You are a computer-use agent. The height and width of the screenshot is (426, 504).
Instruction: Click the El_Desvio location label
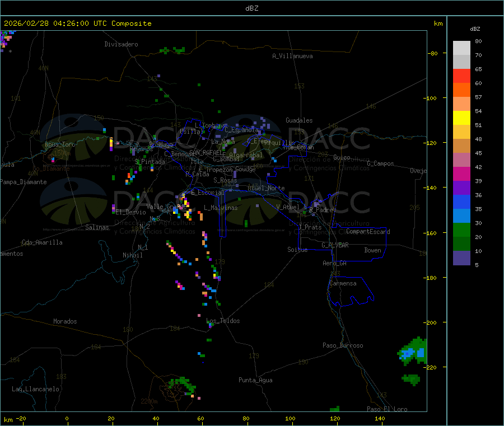click(x=130, y=212)
